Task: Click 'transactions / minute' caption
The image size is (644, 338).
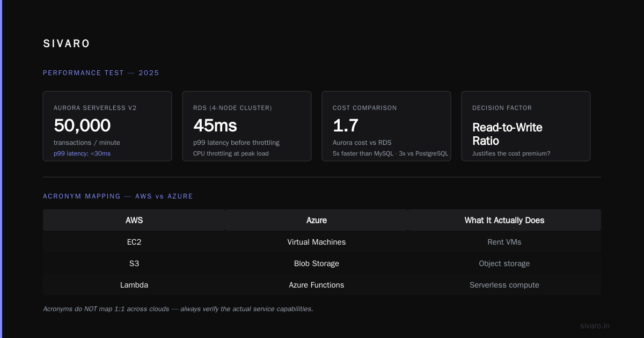Action: point(87,143)
